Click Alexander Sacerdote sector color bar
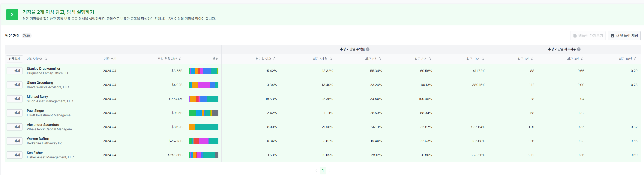The image size is (644, 175). coord(203,127)
